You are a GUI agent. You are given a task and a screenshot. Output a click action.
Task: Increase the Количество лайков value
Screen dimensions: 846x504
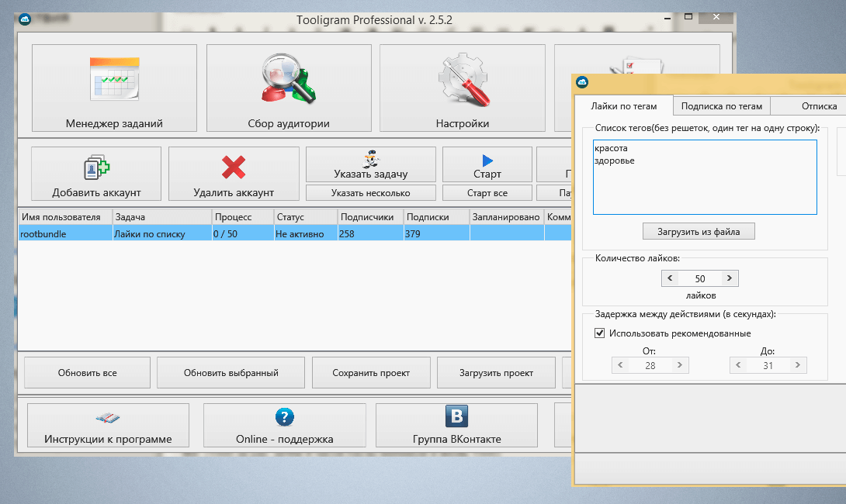point(730,278)
